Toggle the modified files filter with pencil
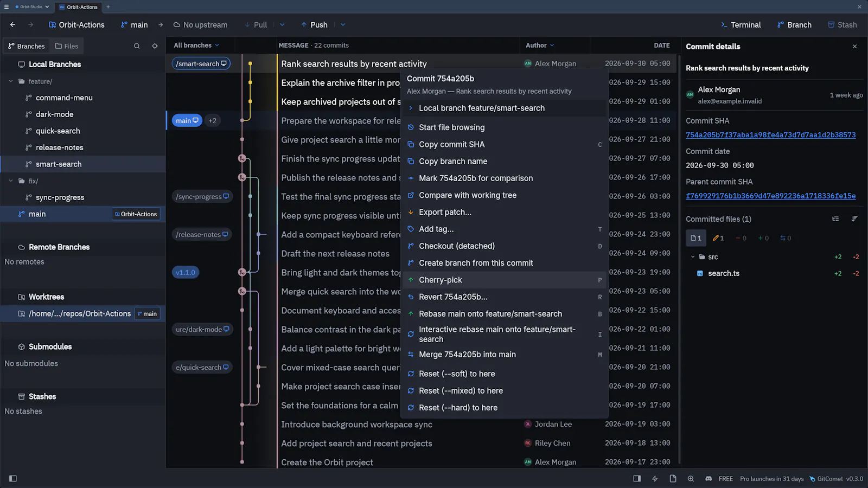 (x=718, y=238)
